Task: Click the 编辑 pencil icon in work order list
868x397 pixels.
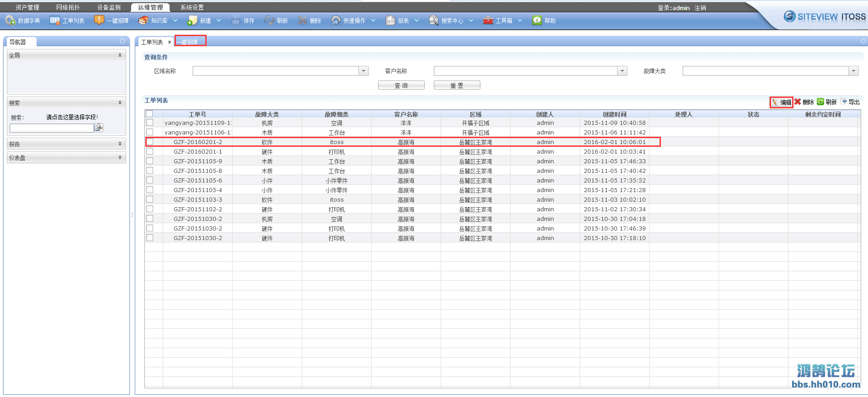Action: pyautogui.click(x=775, y=102)
